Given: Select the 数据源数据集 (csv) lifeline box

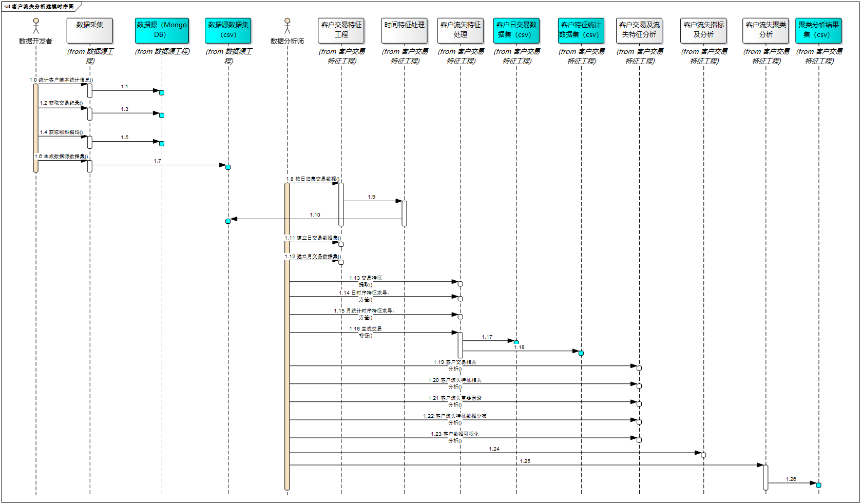Looking at the screenshot, I should (228, 30).
